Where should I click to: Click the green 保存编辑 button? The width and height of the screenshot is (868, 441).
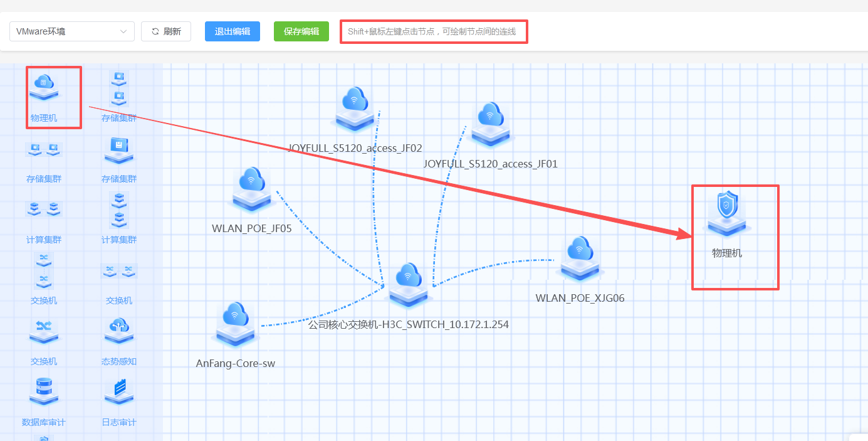point(301,31)
